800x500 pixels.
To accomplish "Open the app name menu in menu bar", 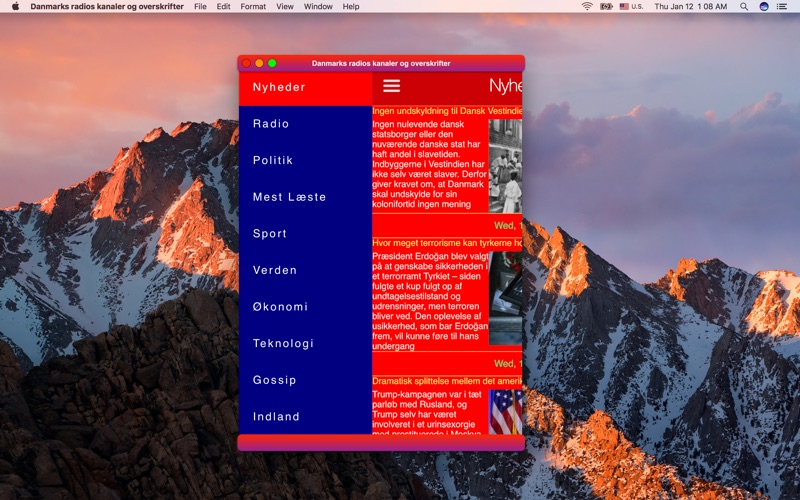I will click(x=107, y=7).
